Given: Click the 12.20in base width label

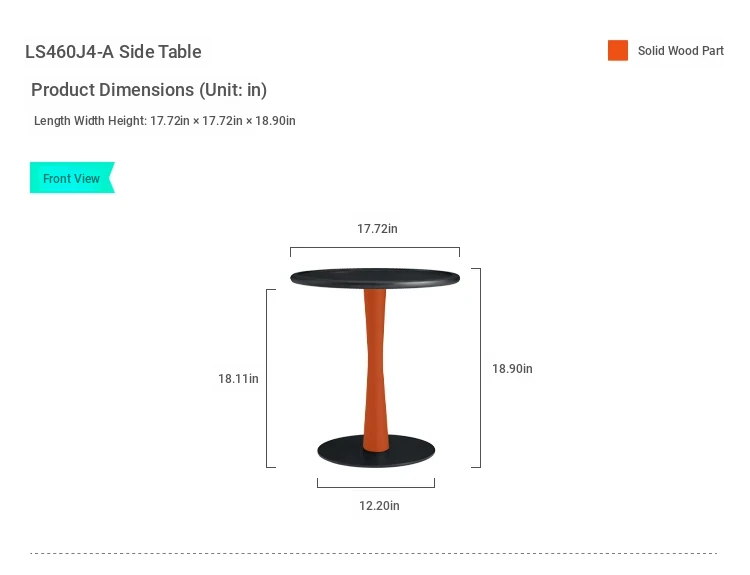Looking at the screenshot, I should 379,506.
